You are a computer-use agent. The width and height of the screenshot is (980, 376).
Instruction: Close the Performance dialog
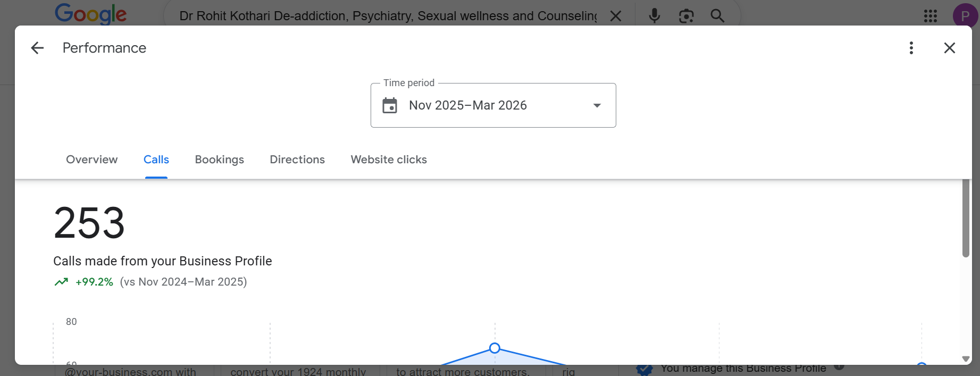(x=950, y=48)
